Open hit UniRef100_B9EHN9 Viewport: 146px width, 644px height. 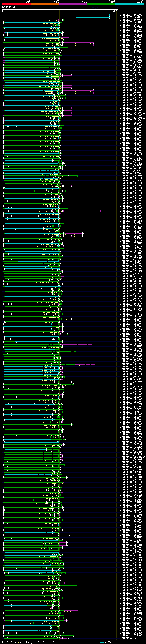coord(131,93)
